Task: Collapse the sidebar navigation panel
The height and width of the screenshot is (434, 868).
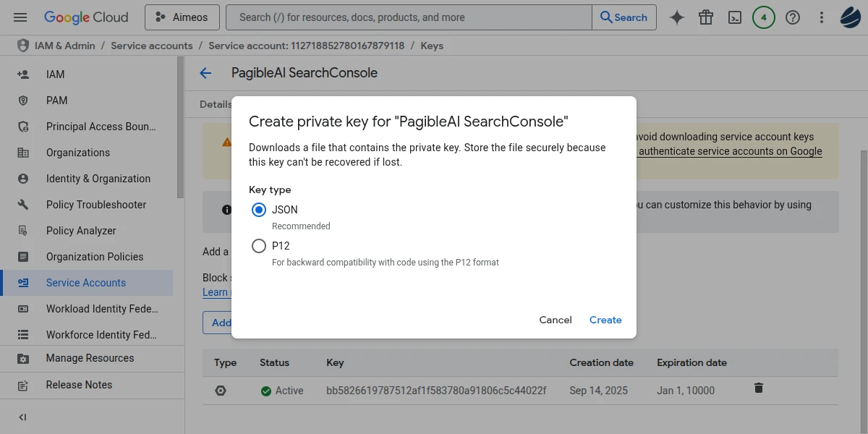Action: tap(22, 417)
